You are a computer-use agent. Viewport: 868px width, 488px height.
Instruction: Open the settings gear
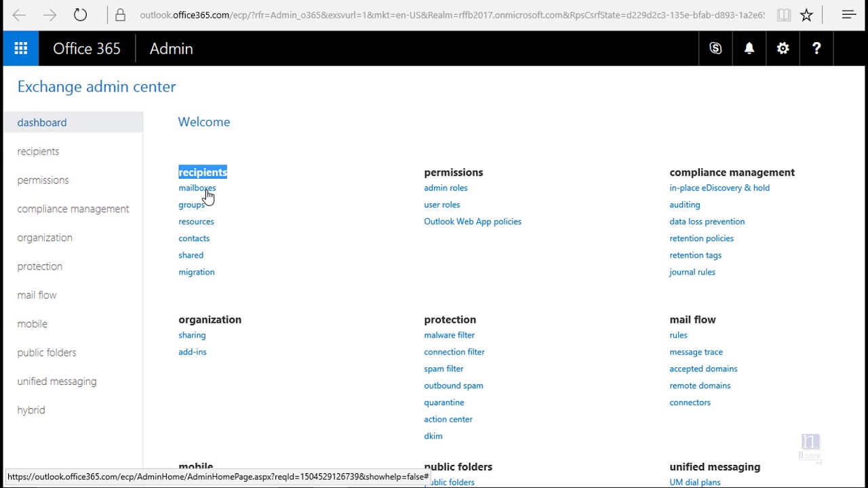[x=783, y=48]
